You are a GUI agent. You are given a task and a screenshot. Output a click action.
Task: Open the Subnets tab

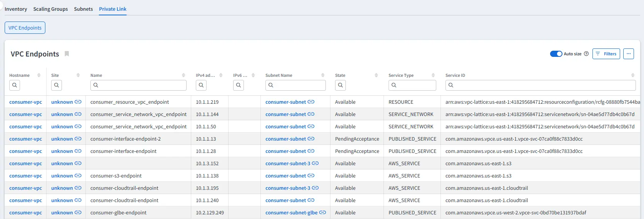[83, 9]
